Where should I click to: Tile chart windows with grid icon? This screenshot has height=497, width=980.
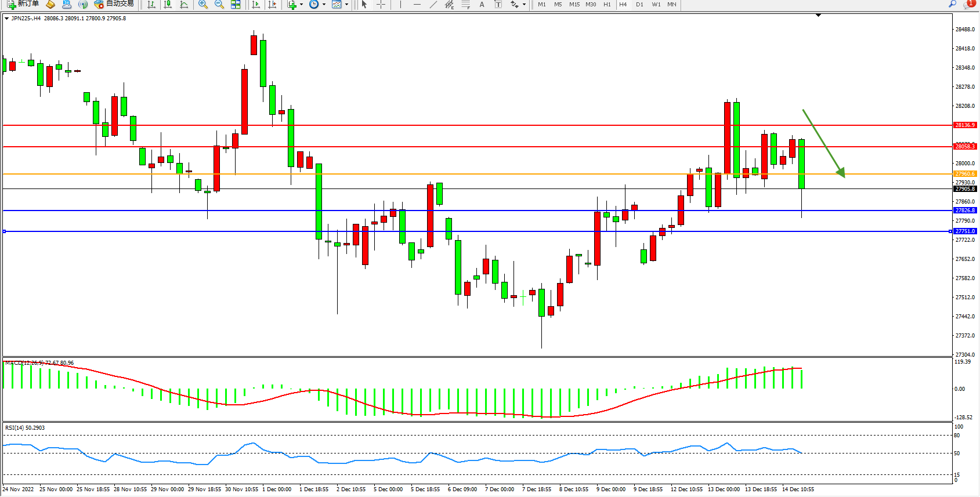click(236, 5)
